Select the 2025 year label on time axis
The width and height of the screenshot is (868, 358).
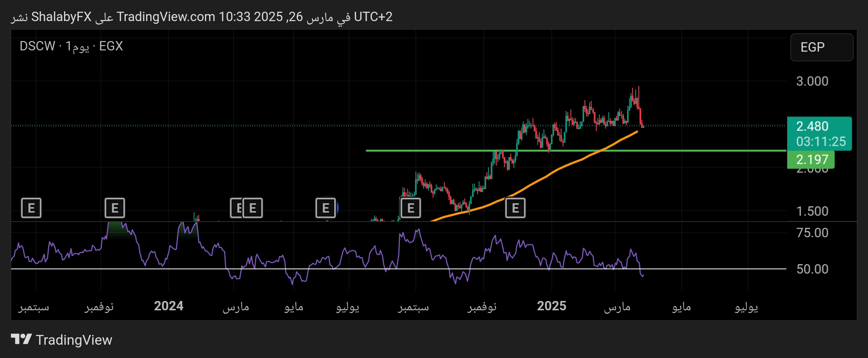point(551,306)
